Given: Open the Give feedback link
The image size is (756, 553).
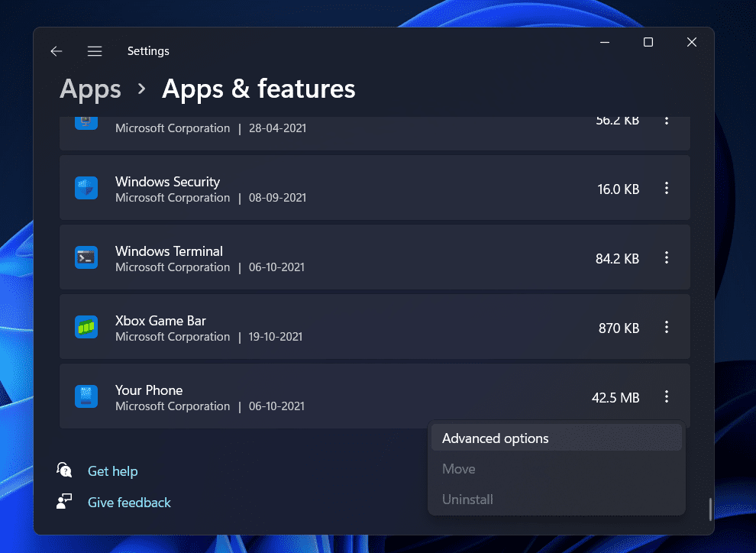Looking at the screenshot, I should pos(129,503).
